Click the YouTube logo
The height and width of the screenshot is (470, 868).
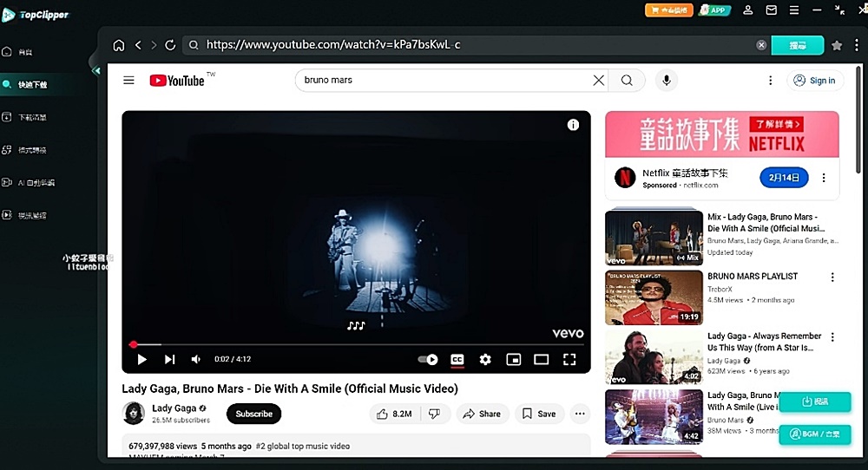(177, 81)
